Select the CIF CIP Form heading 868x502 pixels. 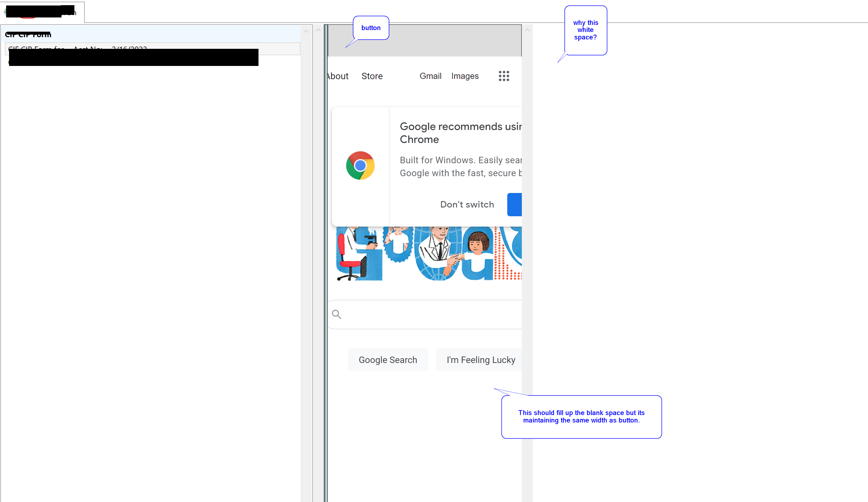[28, 34]
